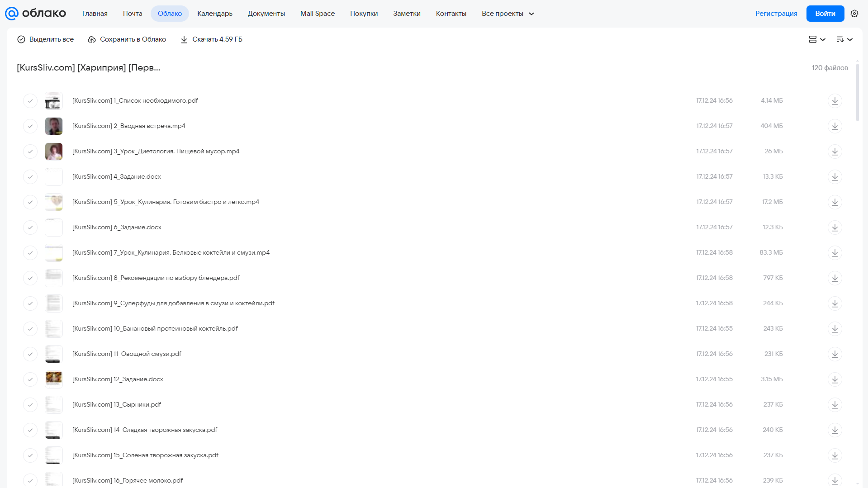The width and height of the screenshot is (868, 488).
Task: Click download icon for 12_Задание.docx
Action: [835, 379]
